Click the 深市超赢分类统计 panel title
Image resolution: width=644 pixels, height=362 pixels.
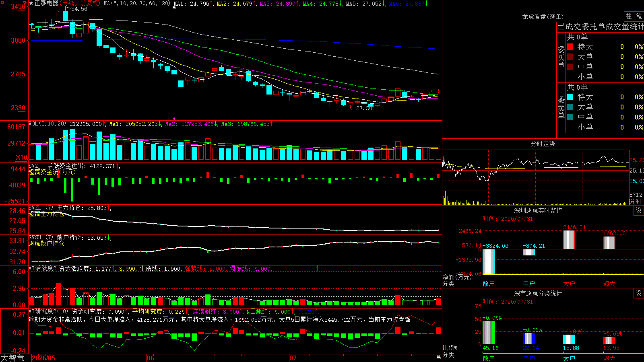(538, 293)
